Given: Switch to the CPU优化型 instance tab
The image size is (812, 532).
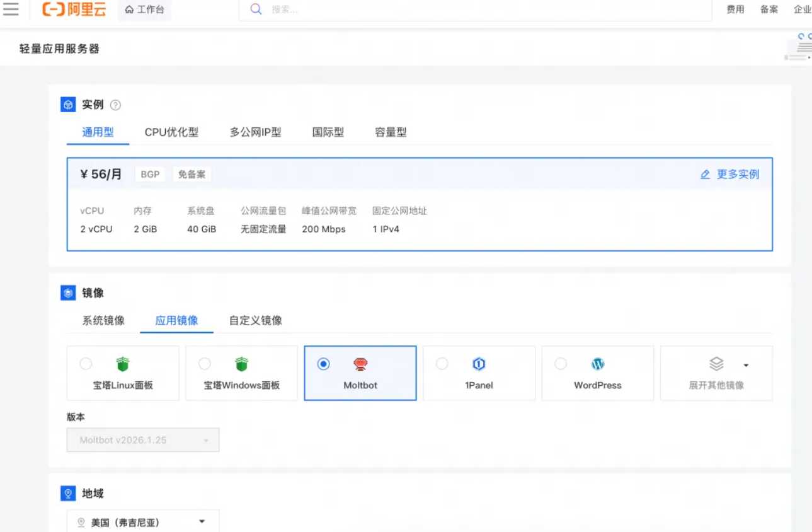Looking at the screenshot, I should point(171,132).
